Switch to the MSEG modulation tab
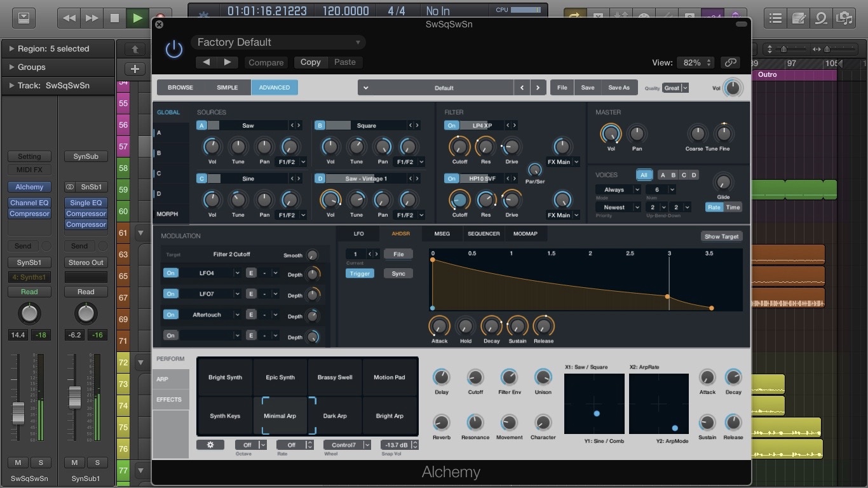868x488 pixels. [442, 234]
